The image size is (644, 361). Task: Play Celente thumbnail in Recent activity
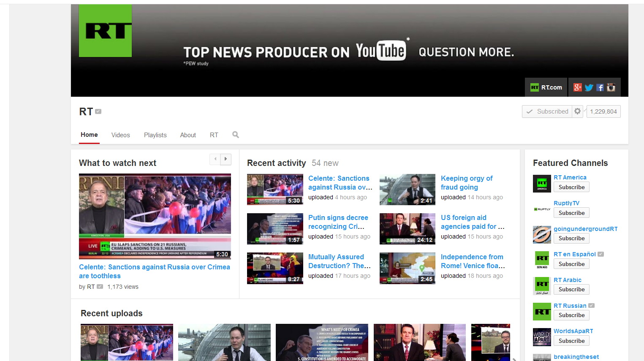(275, 190)
